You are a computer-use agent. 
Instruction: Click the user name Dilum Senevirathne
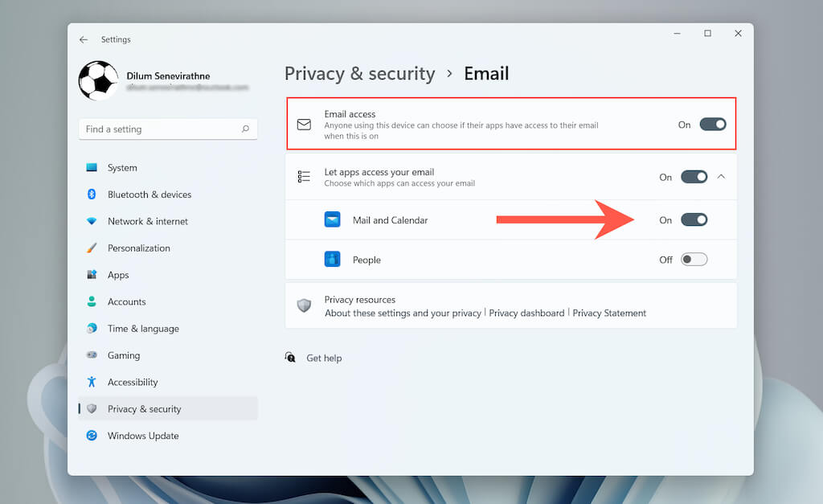[168, 76]
